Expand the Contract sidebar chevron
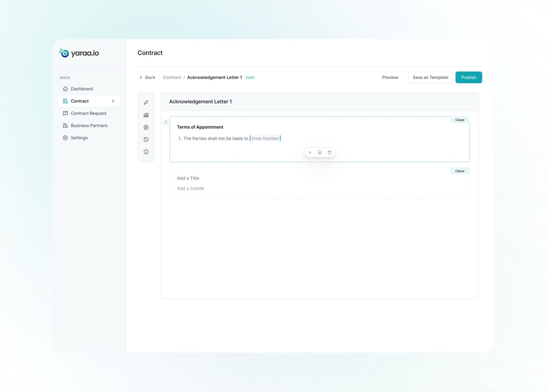This screenshot has width=546, height=392. [113, 101]
